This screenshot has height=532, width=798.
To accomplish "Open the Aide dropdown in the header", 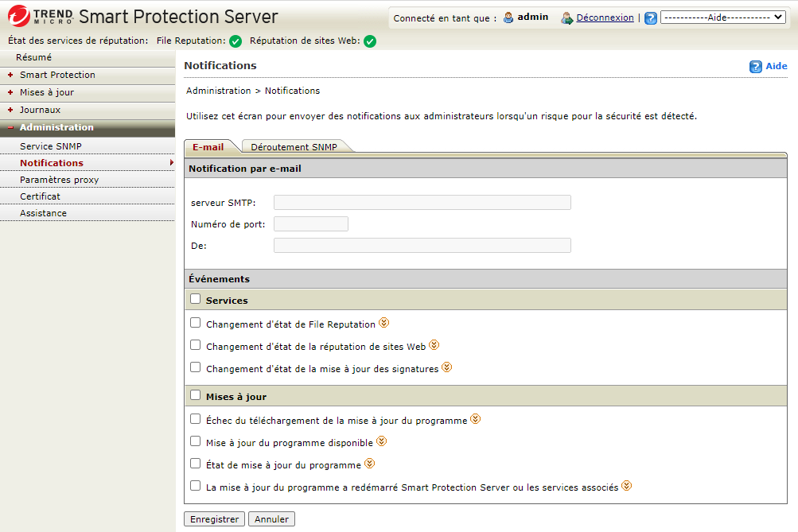I will click(722, 17).
